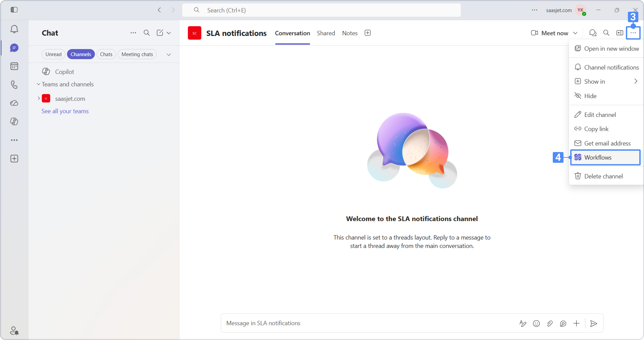Toggle the Unread filter chip
The height and width of the screenshot is (340, 644).
[53, 54]
